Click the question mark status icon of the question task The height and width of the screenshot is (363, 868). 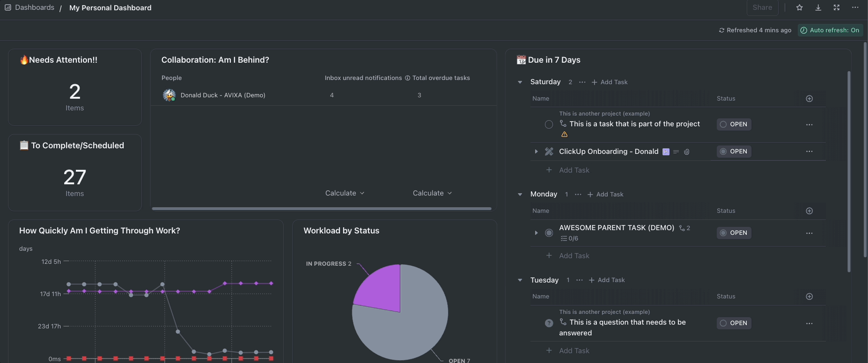point(549,323)
